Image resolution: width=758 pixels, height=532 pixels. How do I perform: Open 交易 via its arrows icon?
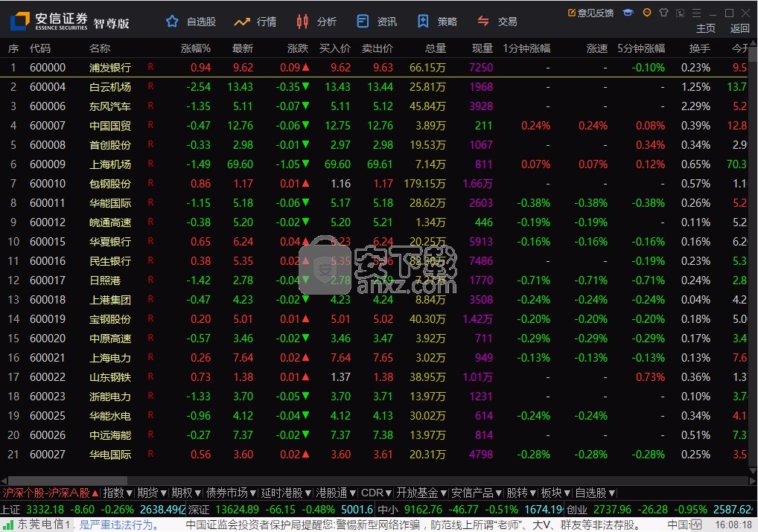[483, 22]
